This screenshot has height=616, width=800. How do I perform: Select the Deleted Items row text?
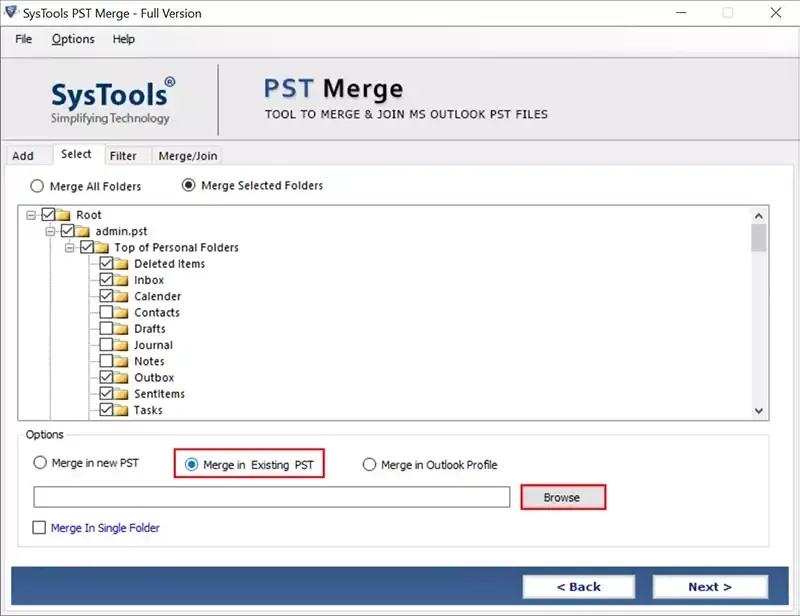coord(169,264)
